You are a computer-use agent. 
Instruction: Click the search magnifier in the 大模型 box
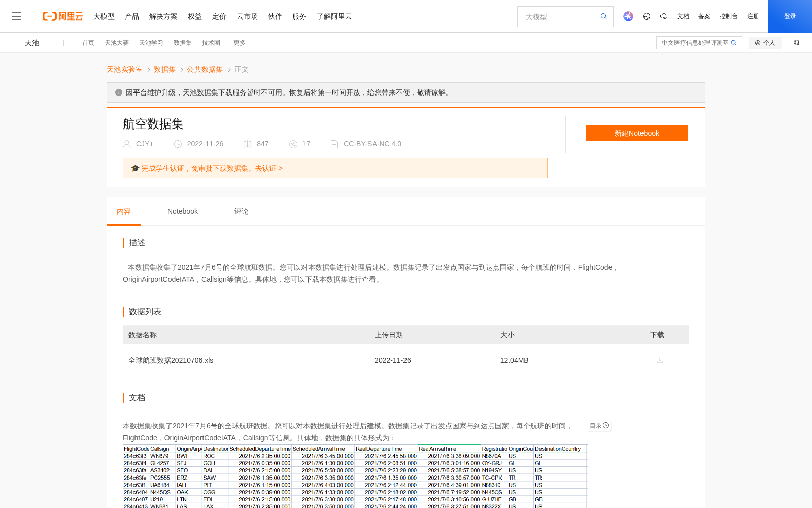pyautogui.click(x=603, y=16)
